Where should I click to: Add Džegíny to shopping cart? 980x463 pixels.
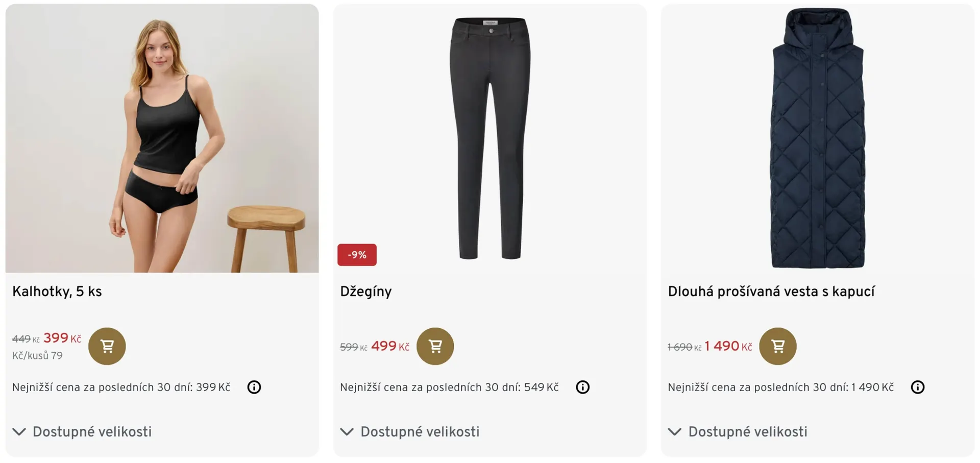pyautogui.click(x=435, y=346)
